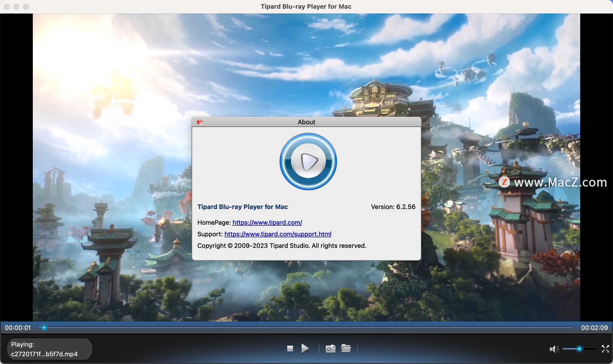Click the elapsed time 00:00:01
The height and width of the screenshot is (364, 613).
(18, 328)
